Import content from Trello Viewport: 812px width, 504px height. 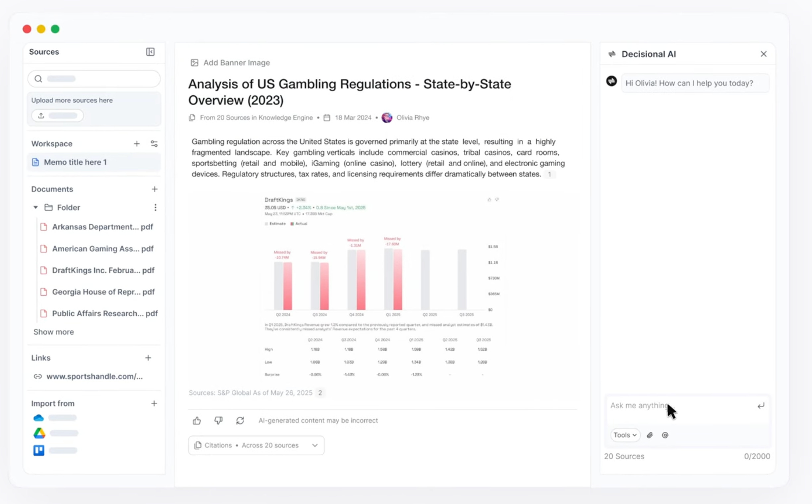(39, 450)
